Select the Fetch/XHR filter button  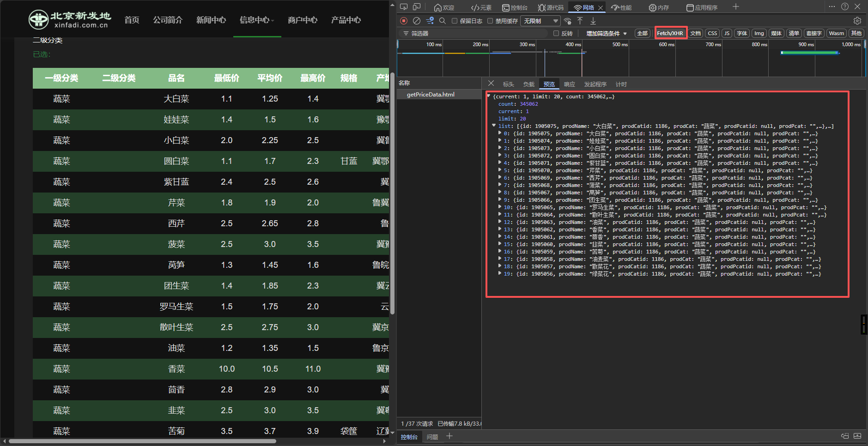click(x=670, y=33)
